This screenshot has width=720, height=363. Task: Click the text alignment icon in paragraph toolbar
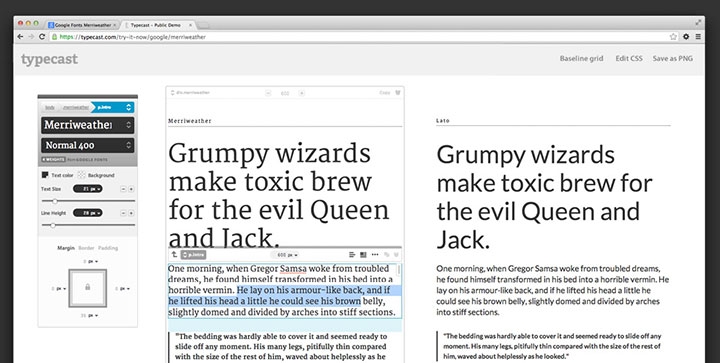(352, 255)
